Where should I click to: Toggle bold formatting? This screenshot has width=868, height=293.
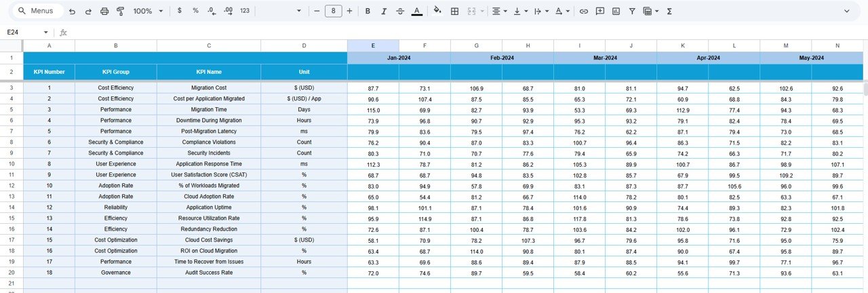pyautogui.click(x=368, y=12)
